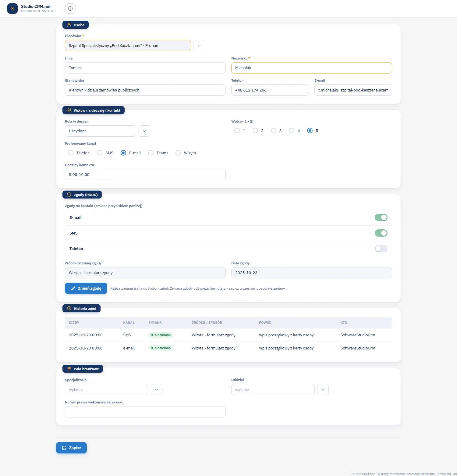
Task: Click the Udzielona badge in e-mail row
Action: [x=161, y=348]
